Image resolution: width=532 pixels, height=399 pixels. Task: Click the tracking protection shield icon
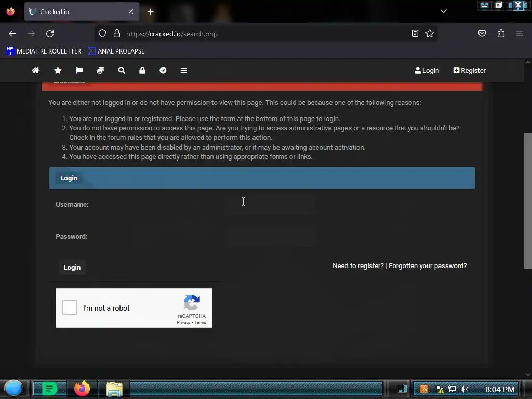102,34
